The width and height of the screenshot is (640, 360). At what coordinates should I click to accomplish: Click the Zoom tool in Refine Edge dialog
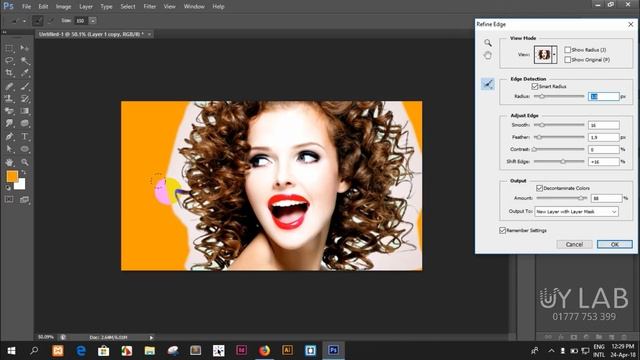tap(488, 43)
